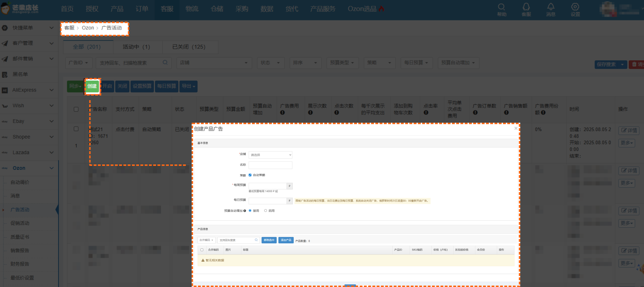Open the 消息 notification bell
Screen dimensions: 644x287
coord(551,7)
